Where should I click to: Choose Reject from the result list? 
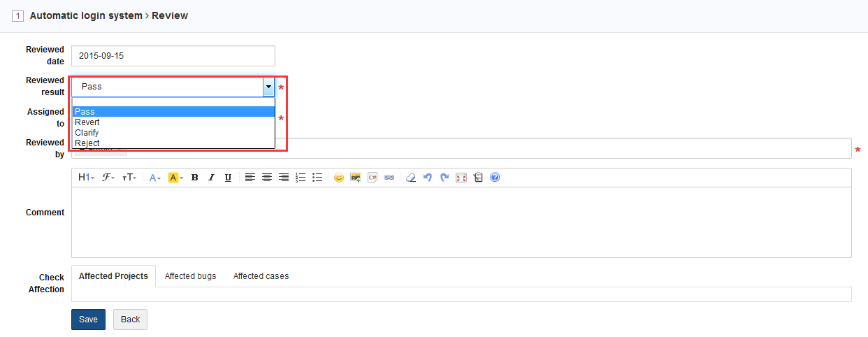pos(87,143)
